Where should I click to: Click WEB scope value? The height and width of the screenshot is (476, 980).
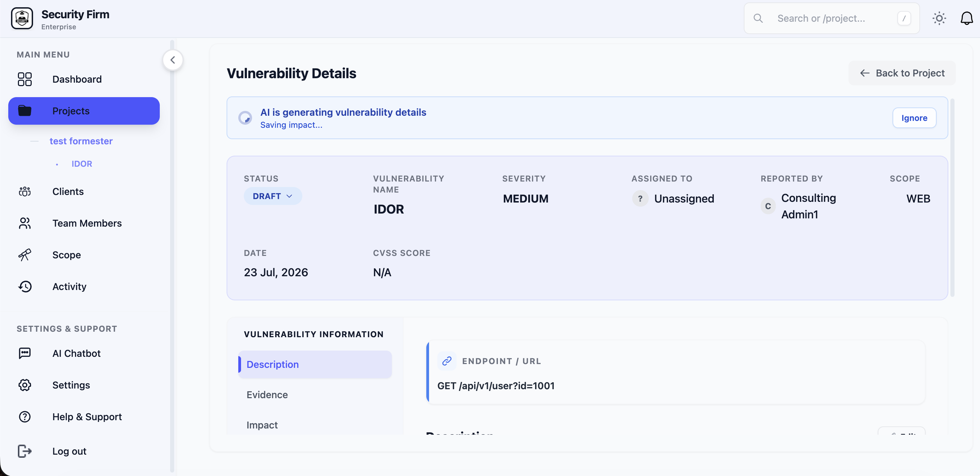[918, 198]
